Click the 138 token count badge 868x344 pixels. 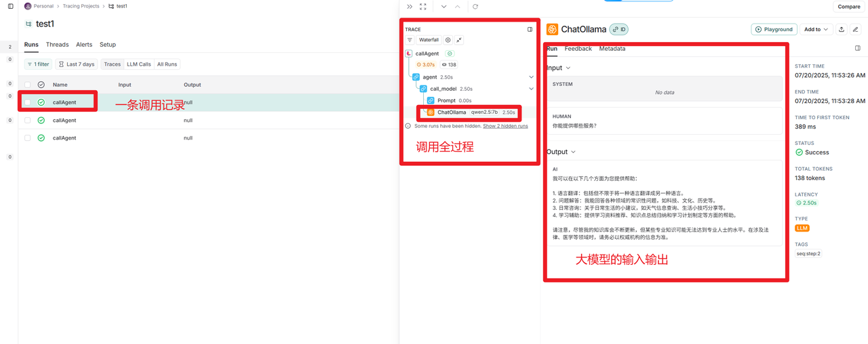449,64
